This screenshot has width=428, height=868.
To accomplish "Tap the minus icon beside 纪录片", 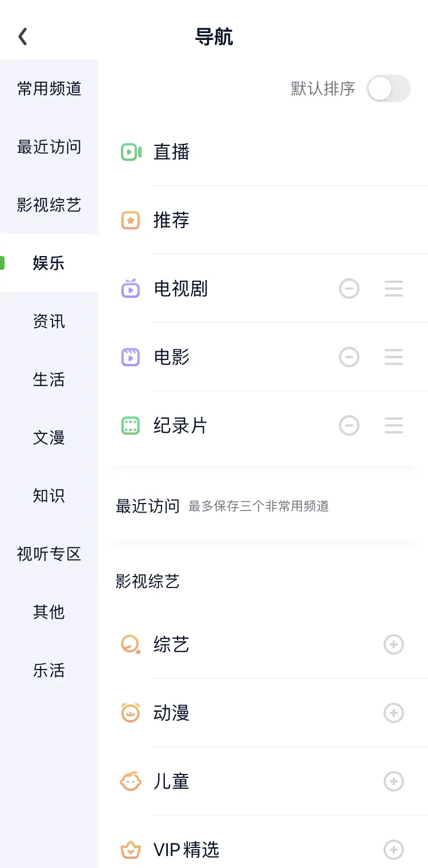I will click(x=349, y=425).
